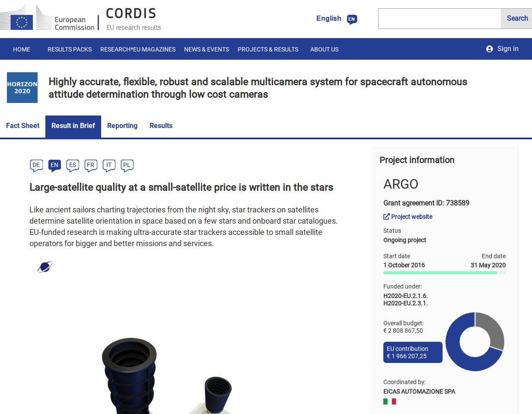Switch article language to ES
This screenshot has height=414, width=532.
pyautogui.click(x=73, y=165)
